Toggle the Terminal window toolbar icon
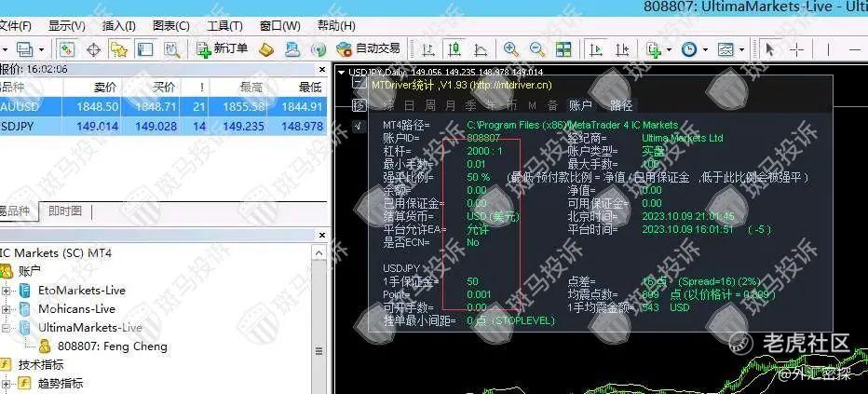The image size is (868, 394). (145, 49)
